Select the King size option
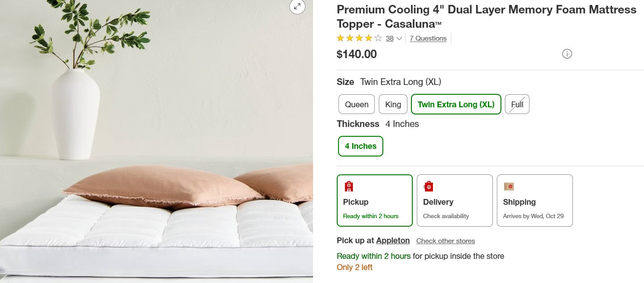The image size is (644, 283). coord(393,104)
